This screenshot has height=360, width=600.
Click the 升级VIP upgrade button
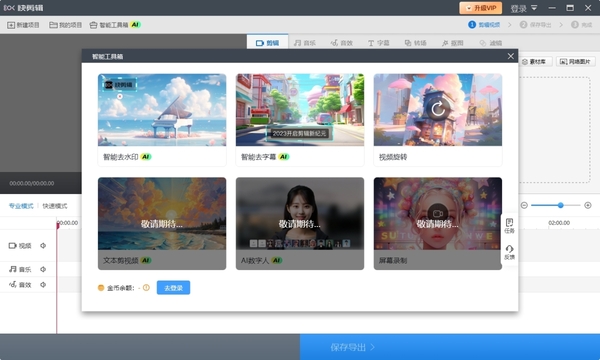point(481,8)
